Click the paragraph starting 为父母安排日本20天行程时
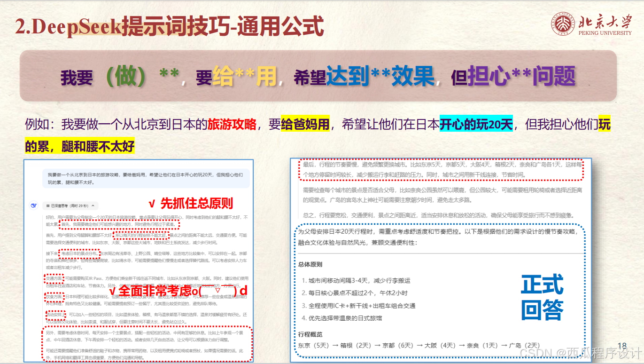644x364 pixels. click(x=439, y=237)
